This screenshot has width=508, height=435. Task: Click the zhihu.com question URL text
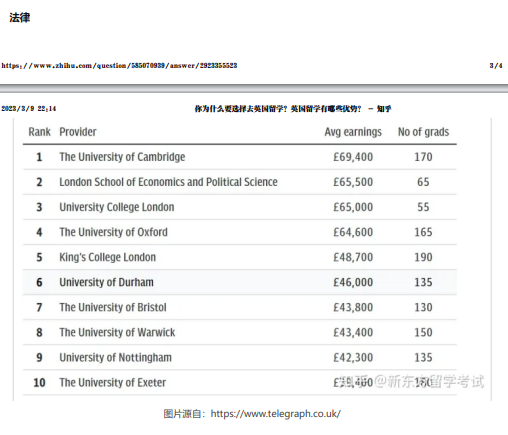click(119, 65)
